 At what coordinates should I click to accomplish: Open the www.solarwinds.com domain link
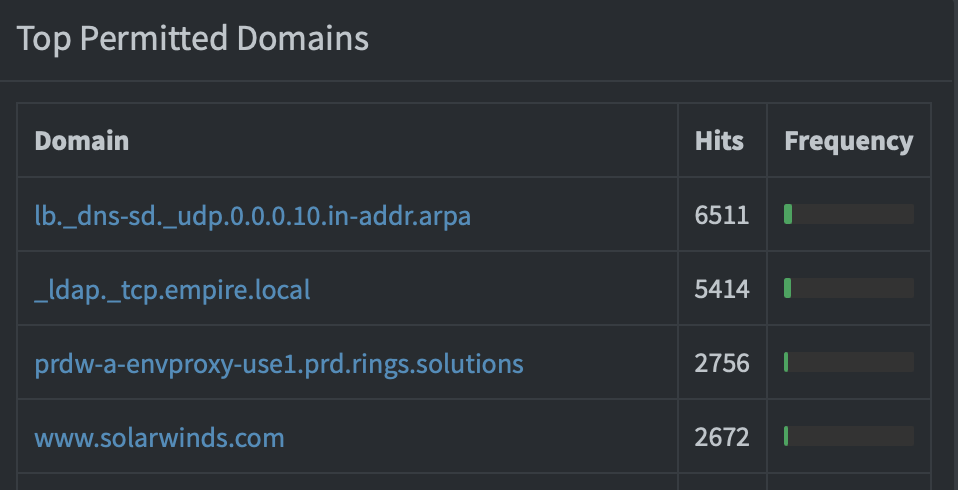[159, 437]
